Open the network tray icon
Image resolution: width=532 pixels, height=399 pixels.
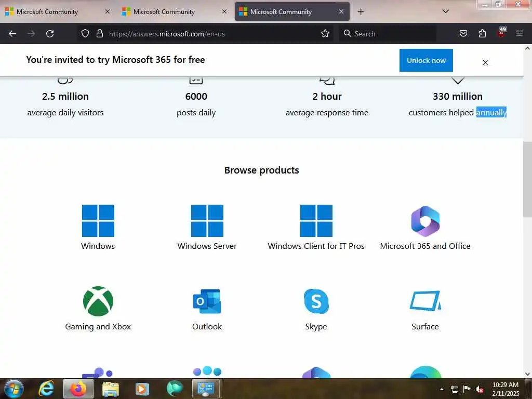click(x=454, y=390)
